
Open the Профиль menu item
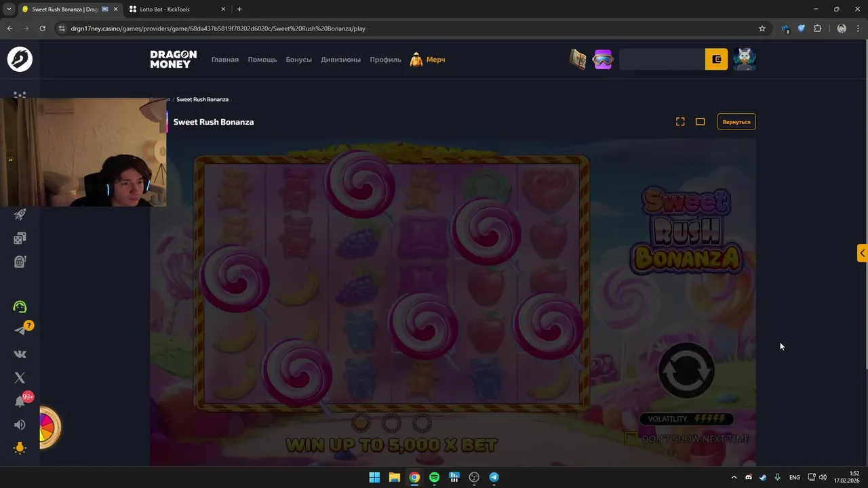(x=385, y=60)
